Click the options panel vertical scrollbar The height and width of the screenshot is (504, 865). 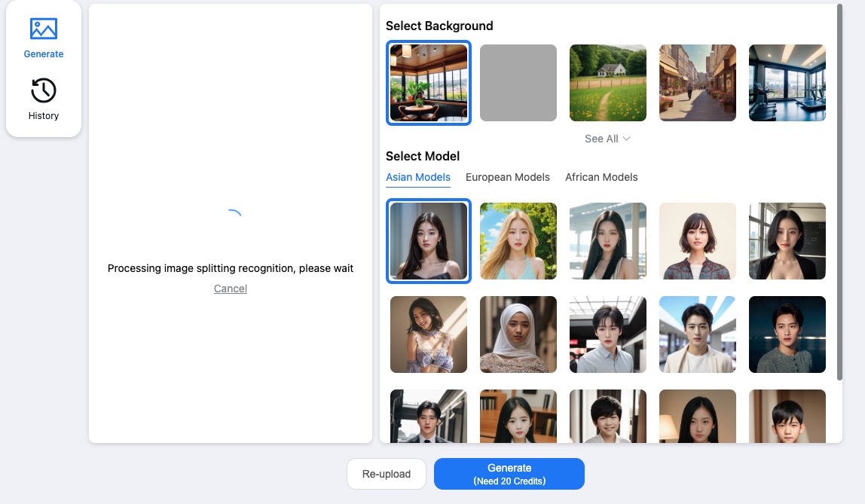(x=839, y=192)
